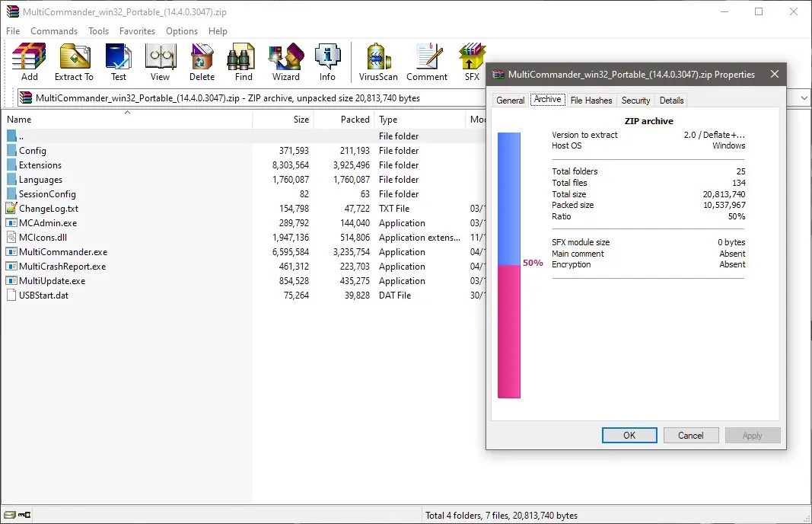Open the File menu

click(13, 31)
